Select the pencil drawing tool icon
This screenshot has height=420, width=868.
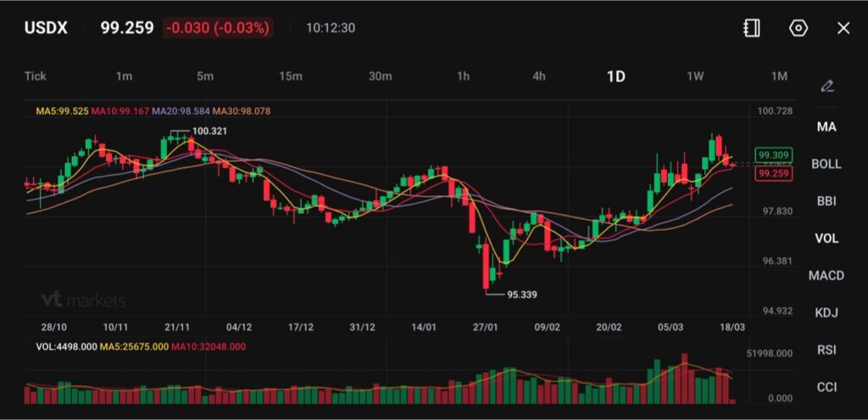(x=826, y=86)
